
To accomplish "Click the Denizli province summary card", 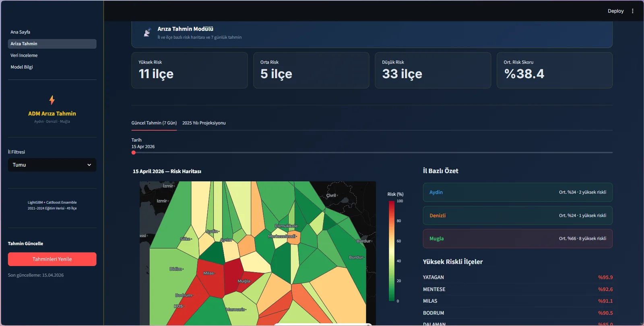I will [518, 215].
